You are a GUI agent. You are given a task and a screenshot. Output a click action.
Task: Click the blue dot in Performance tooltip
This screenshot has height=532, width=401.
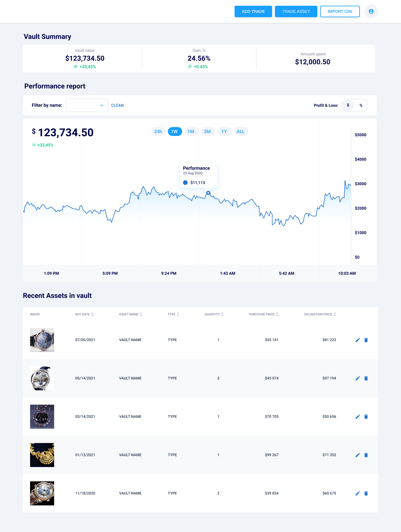coord(185,183)
